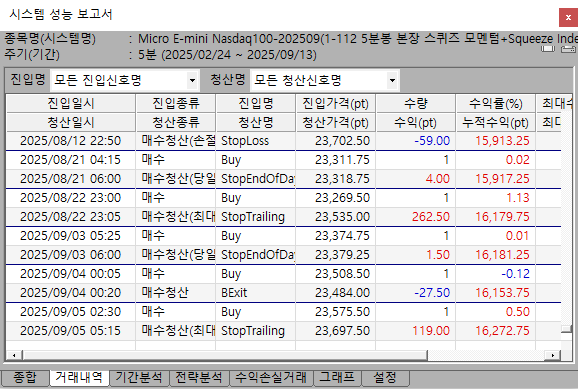Click the horizontal scrollbar left arrow
Screen dimensions: 578x389
pos(14,355)
